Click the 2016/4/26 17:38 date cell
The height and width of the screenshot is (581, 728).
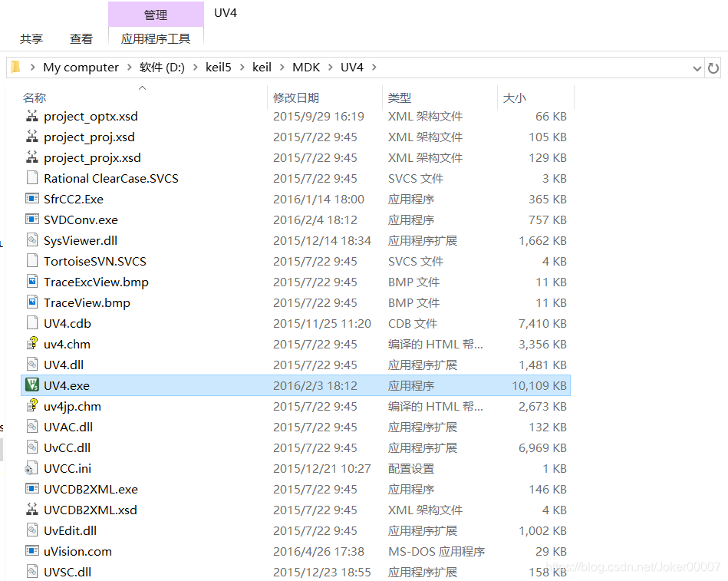click(318, 551)
